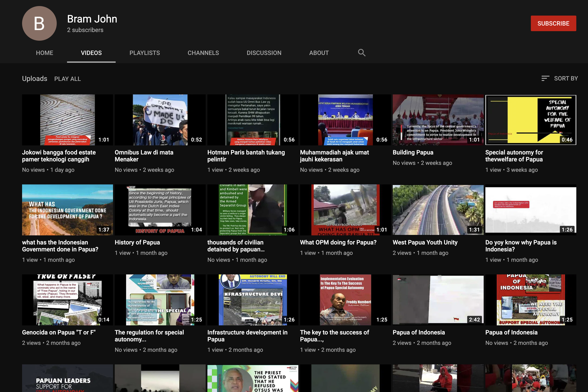Click the Bram John channel avatar
Viewport: 588px width, 392px height.
39,23
